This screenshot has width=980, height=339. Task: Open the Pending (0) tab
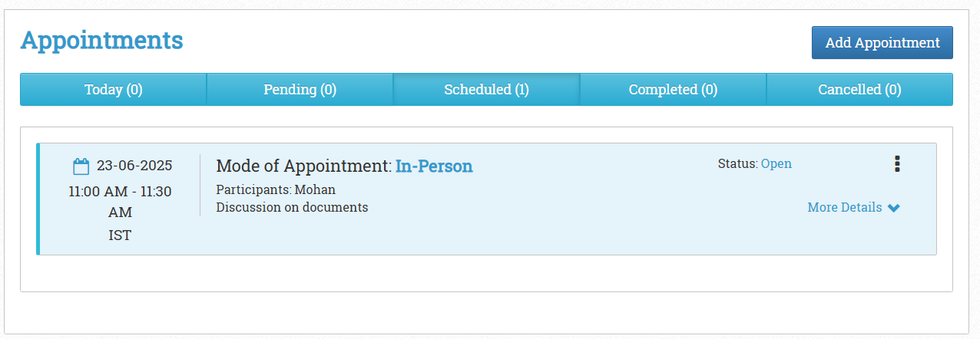click(300, 90)
